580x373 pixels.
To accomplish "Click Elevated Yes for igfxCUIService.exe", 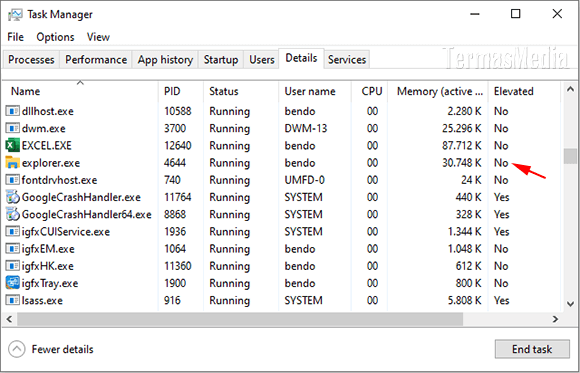I will point(502,232).
